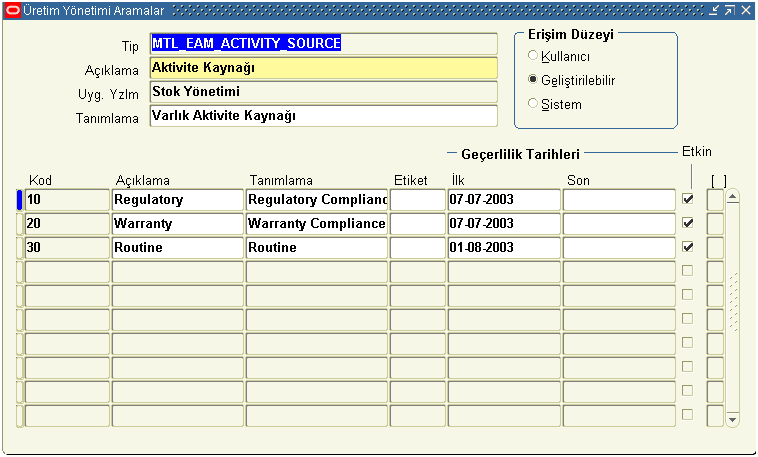The height and width of the screenshot is (457, 758).
Task: Toggle Etkin checkbox for Warranty row
Action: [x=688, y=224]
